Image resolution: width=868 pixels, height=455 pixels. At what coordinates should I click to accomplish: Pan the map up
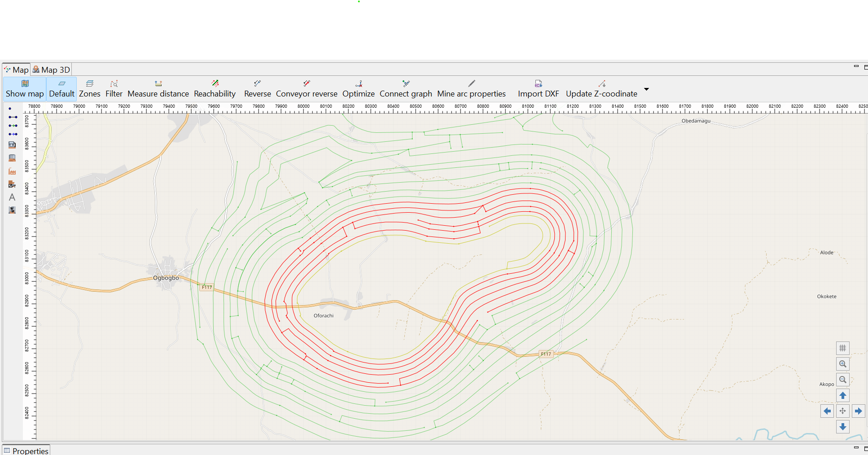[842, 395]
